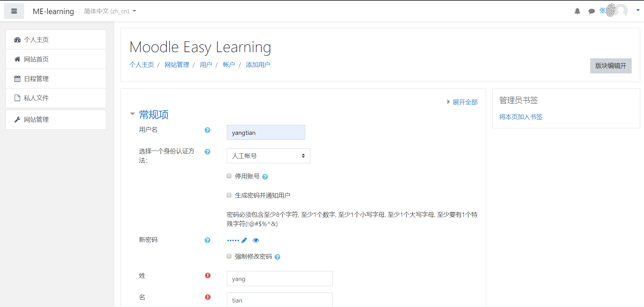Go to 添加用户 breadcrumb link
Viewport: 644px width, 307px height.
[258, 65]
